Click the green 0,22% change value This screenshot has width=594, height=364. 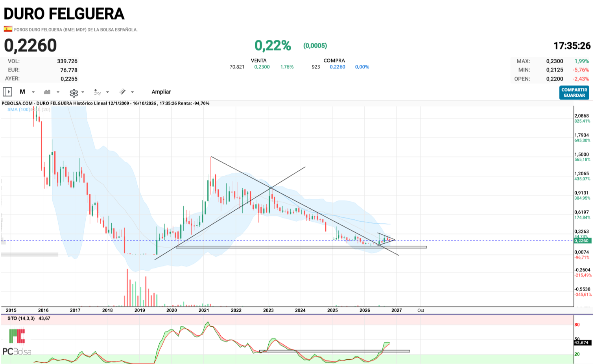pos(273,46)
